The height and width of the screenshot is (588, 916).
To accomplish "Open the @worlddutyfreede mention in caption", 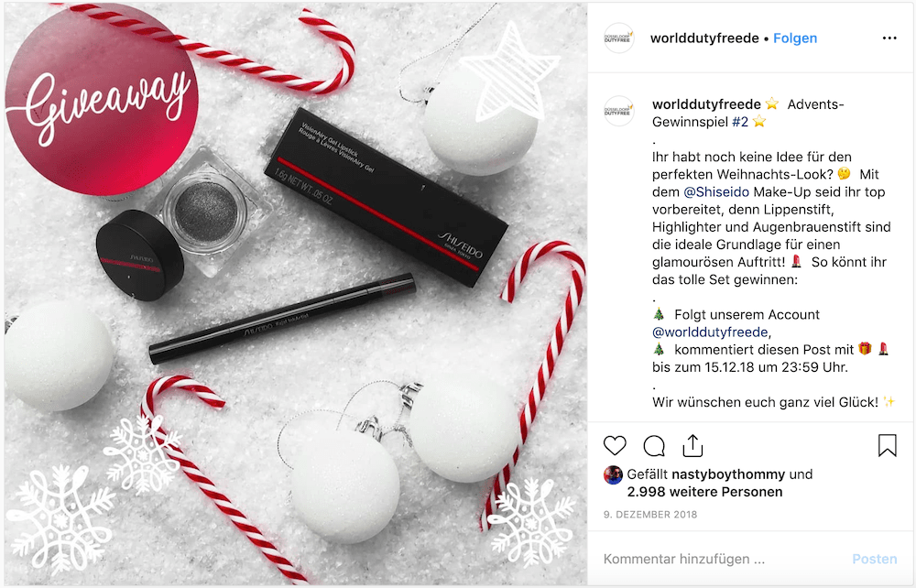I will click(x=710, y=332).
